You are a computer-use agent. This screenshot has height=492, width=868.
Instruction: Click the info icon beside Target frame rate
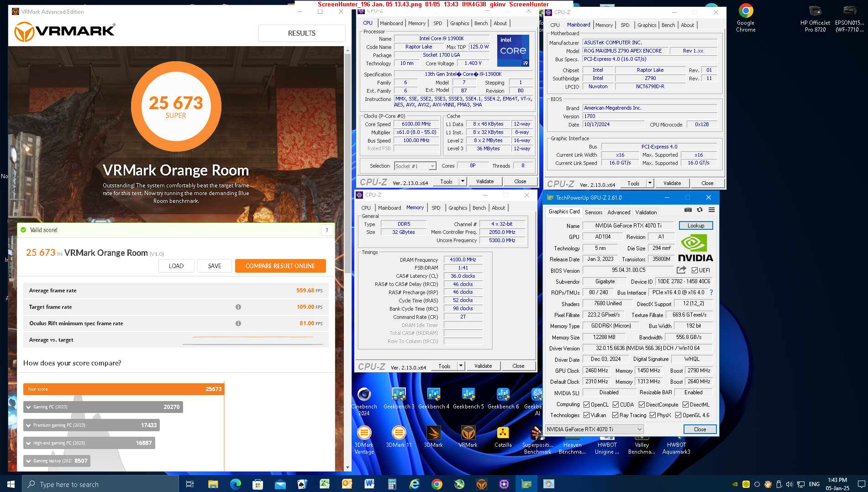pos(238,307)
